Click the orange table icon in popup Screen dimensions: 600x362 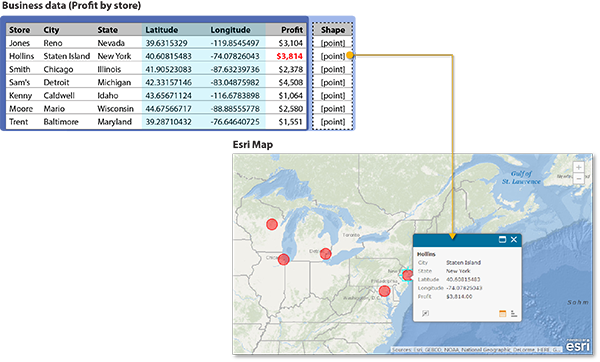[502, 313]
